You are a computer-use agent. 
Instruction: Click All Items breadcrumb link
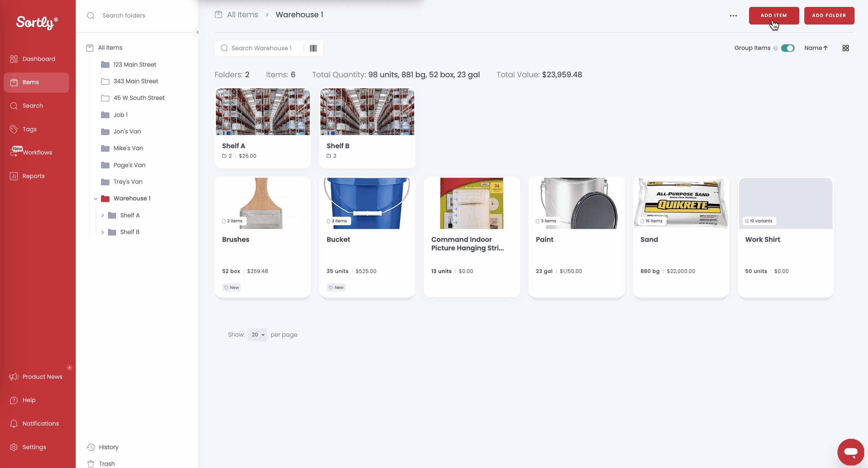point(242,14)
